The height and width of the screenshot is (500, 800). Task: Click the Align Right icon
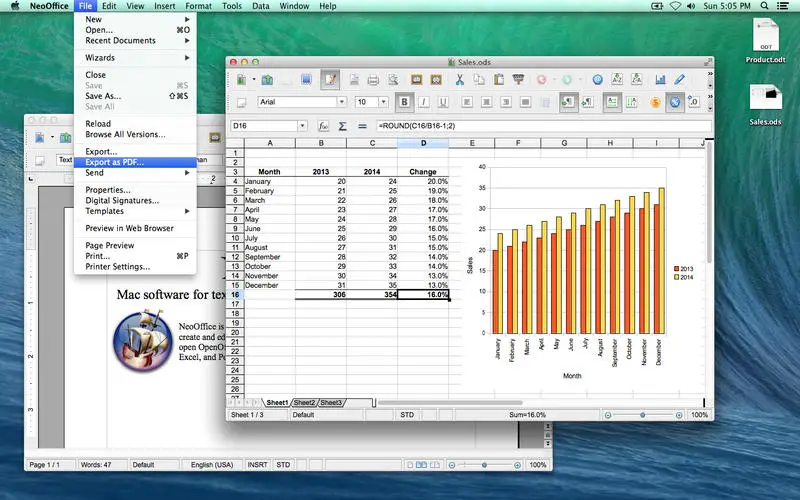pyautogui.click(x=506, y=102)
